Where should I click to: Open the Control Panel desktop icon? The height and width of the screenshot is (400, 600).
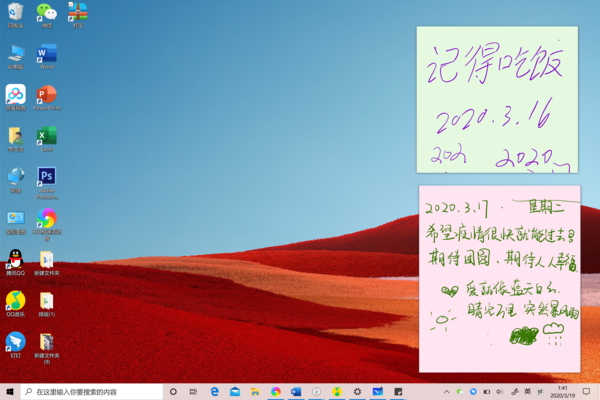(16, 222)
